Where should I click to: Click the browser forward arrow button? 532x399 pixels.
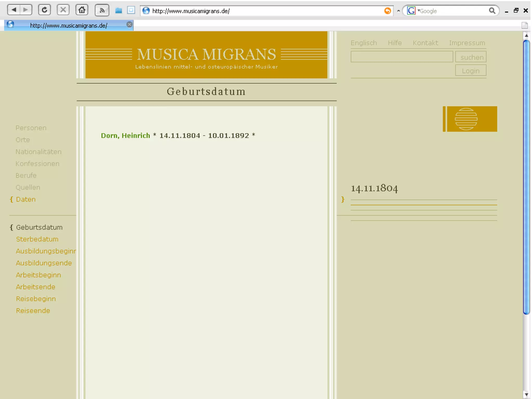pos(25,10)
